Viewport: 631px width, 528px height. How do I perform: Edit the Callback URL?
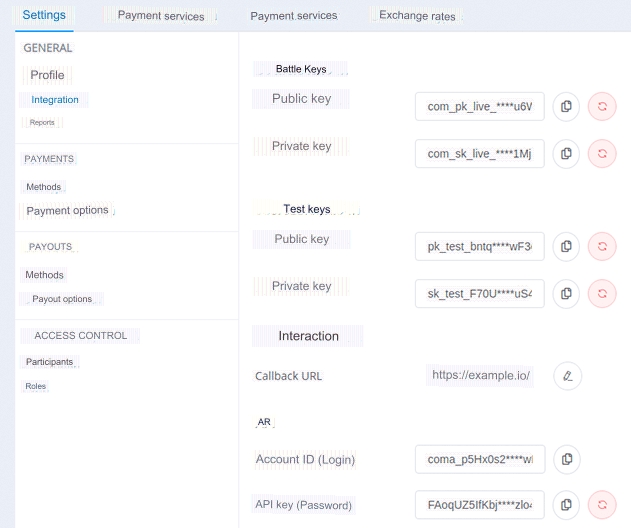pos(567,376)
